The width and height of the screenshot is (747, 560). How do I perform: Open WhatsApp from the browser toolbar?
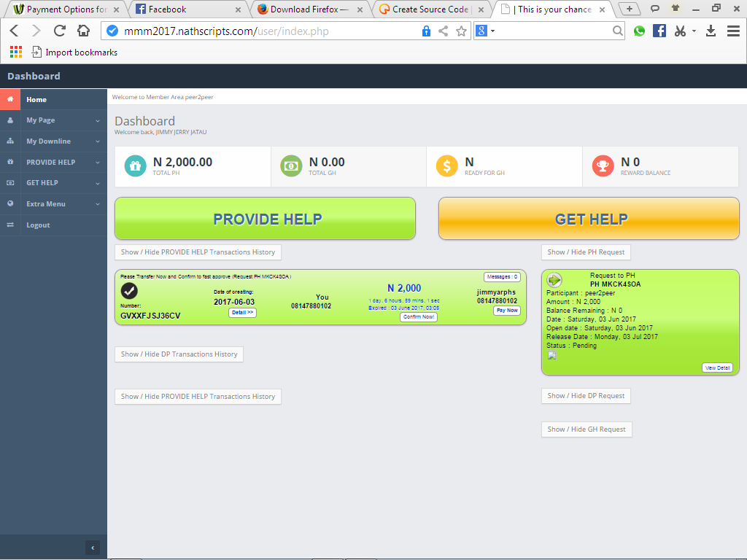click(x=639, y=31)
